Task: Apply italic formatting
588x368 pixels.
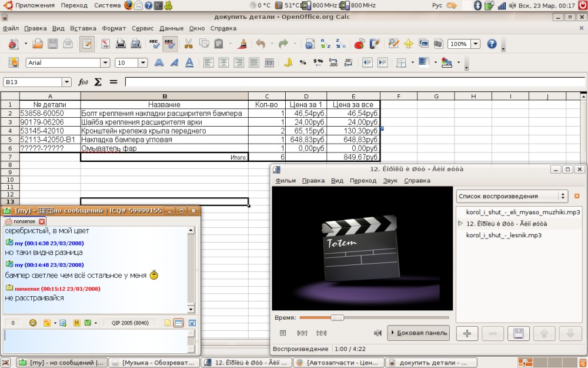Action: (174, 63)
